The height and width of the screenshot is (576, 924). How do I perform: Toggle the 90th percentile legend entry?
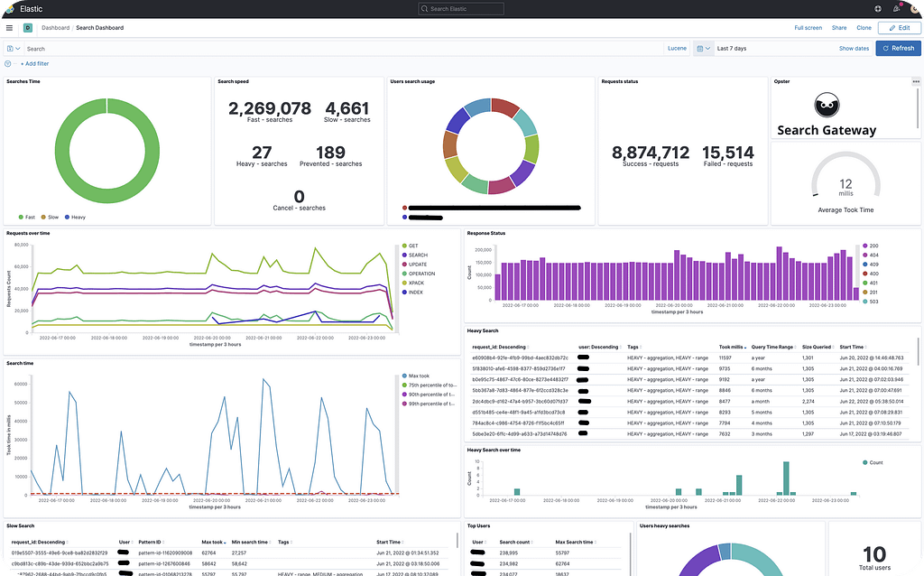coord(429,395)
